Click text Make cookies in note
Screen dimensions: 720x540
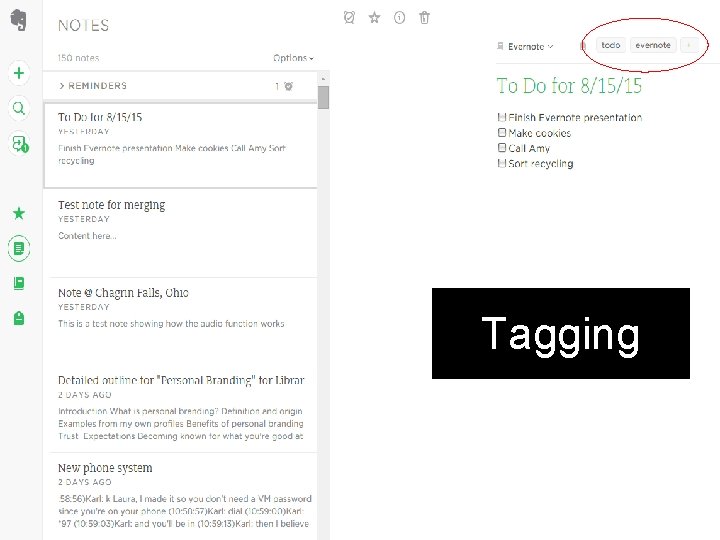[540, 133]
